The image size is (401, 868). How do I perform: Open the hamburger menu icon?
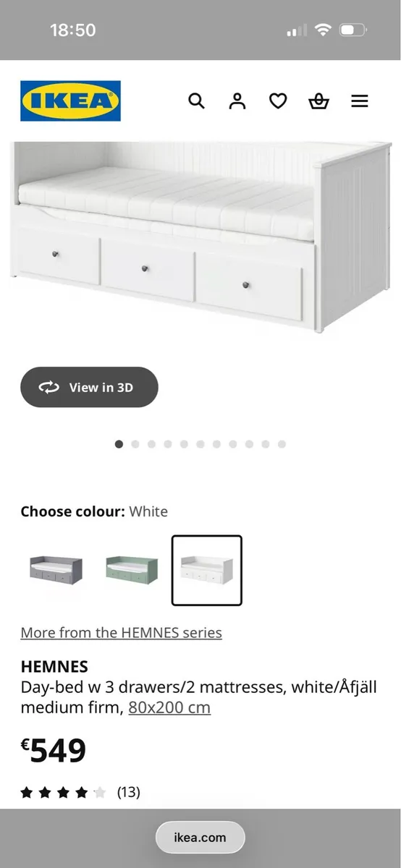(360, 101)
